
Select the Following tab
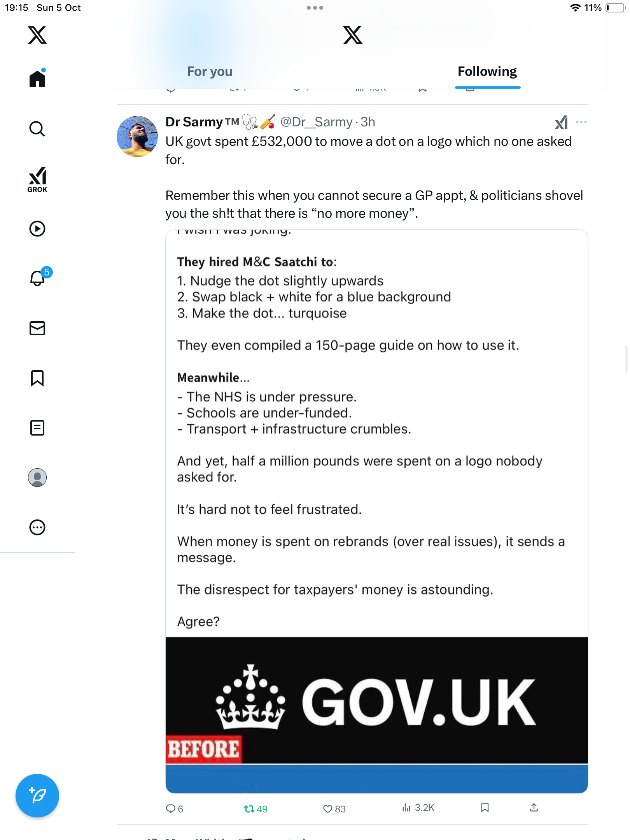[487, 72]
